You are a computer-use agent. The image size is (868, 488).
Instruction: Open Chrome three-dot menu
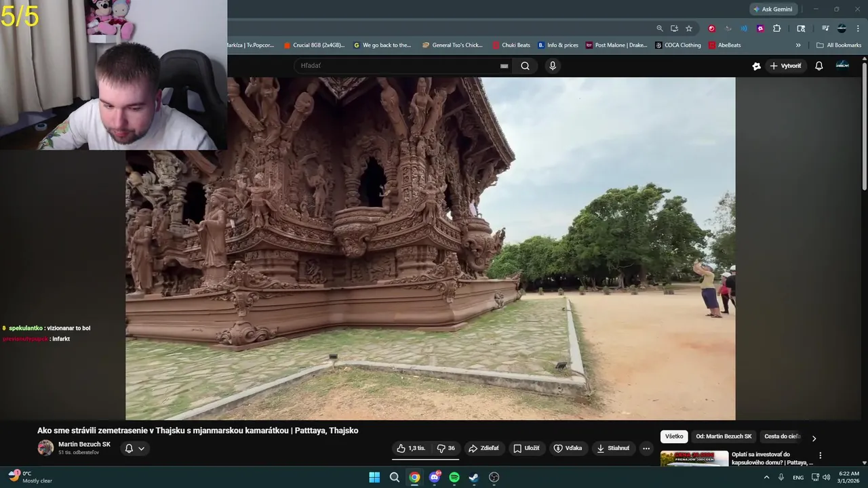click(x=858, y=28)
